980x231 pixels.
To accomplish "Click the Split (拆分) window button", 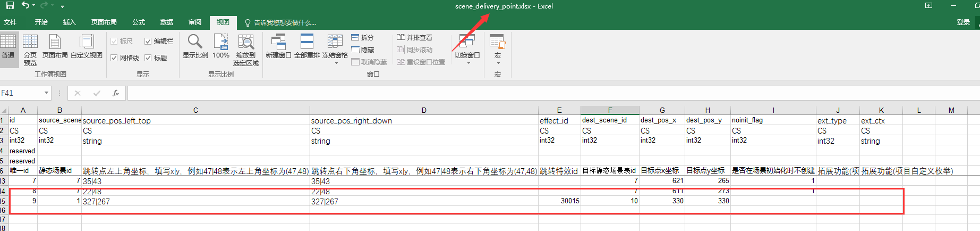I will tap(362, 38).
